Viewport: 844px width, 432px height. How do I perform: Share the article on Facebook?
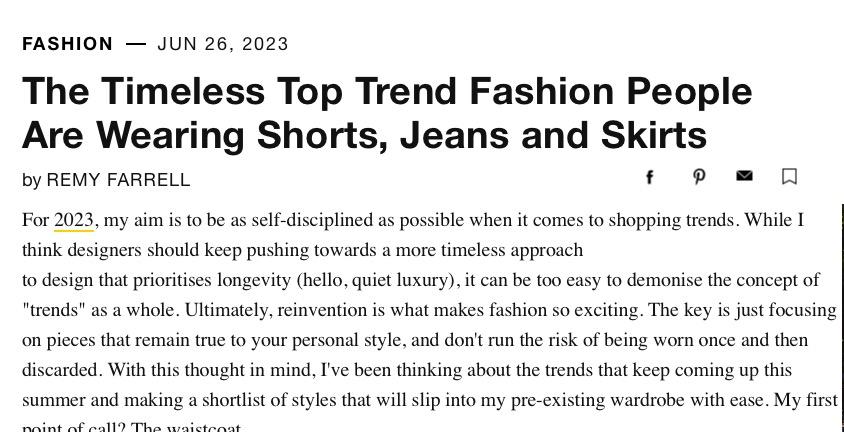click(x=650, y=177)
